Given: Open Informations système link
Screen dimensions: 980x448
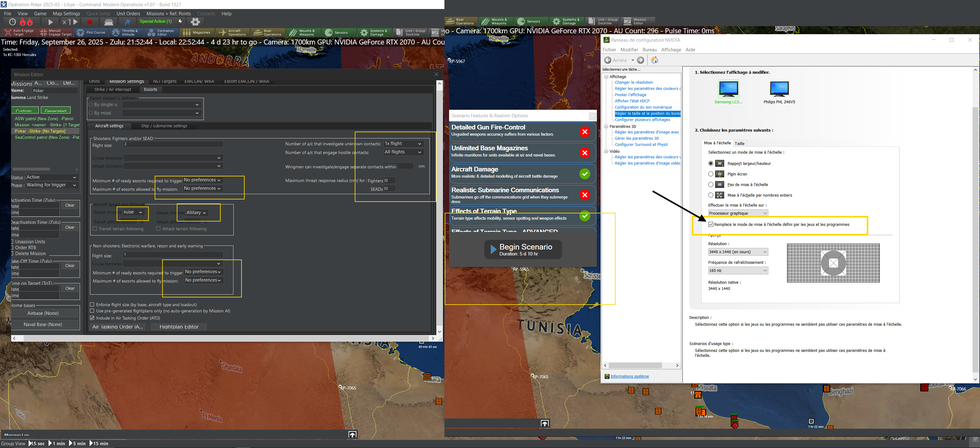Looking at the screenshot, I should 630,376.
